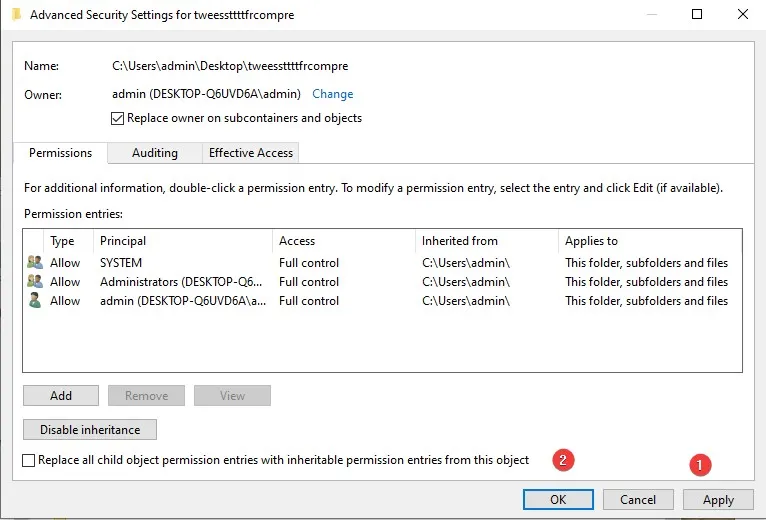Screen dimensions: 766x520
Task: Click the Remove button
Action: [x=147, y=395]
